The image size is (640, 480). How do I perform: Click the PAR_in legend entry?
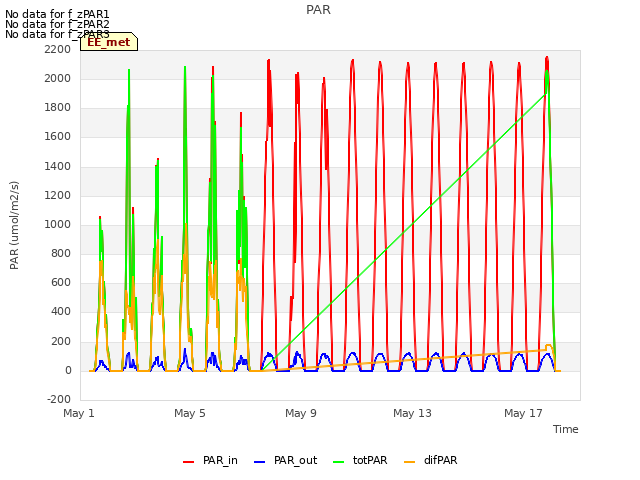211,461
